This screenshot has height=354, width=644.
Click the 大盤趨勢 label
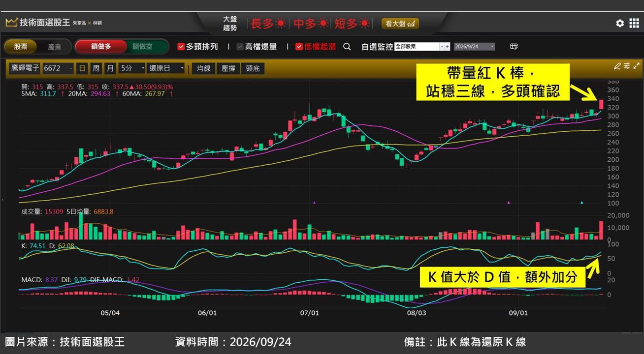230,23
